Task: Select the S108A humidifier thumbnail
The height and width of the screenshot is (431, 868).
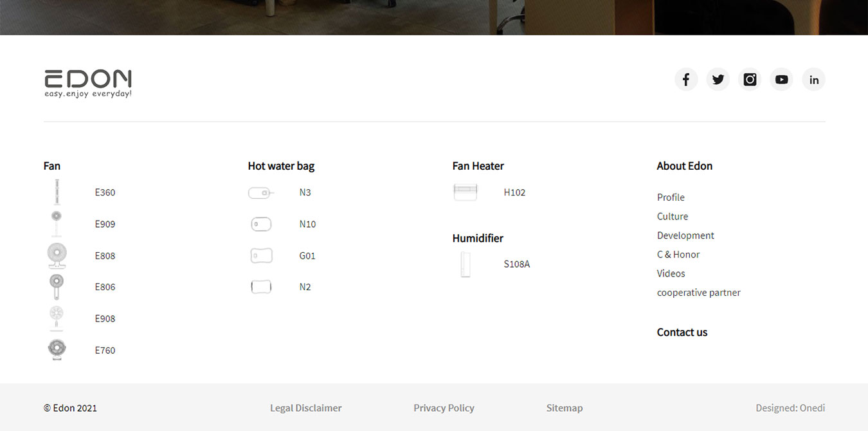Action: coord(465,264)
